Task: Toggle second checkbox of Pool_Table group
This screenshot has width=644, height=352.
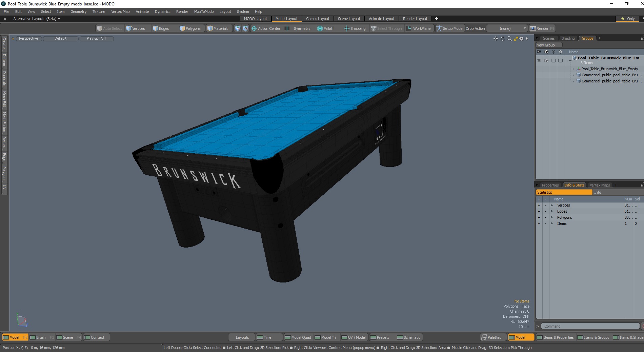Action: pos(560,60)
